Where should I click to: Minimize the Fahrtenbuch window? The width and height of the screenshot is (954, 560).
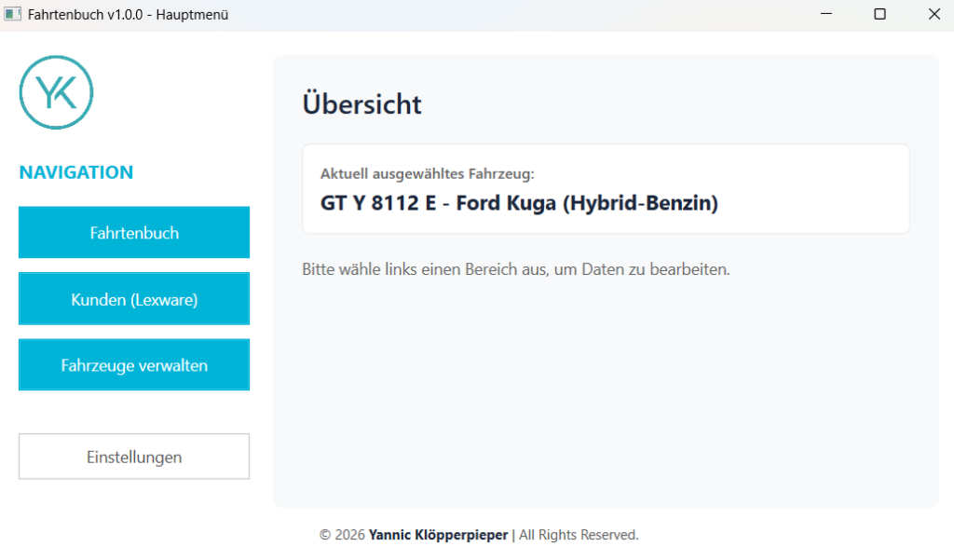pyautogui.click(x=826, y=14)
